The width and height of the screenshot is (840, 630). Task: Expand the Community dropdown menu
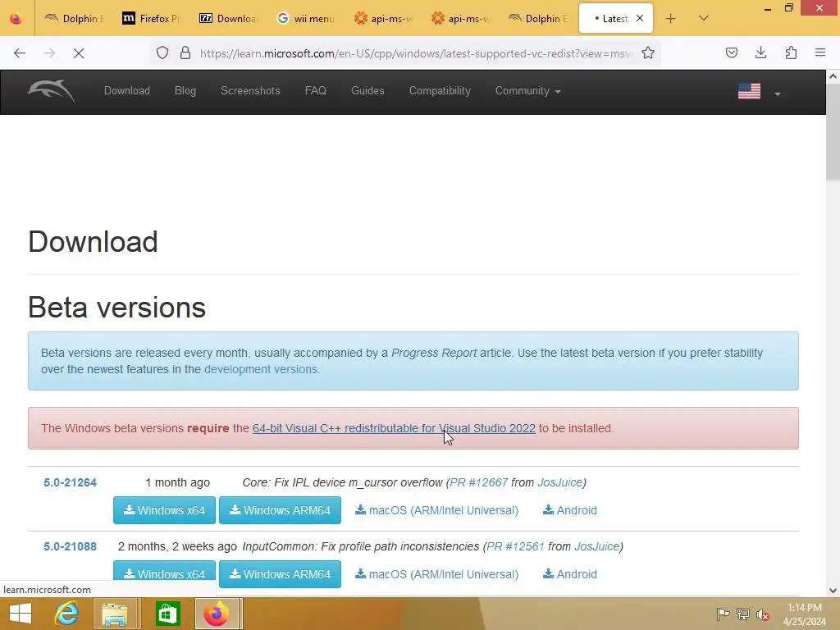pos(528,91)
